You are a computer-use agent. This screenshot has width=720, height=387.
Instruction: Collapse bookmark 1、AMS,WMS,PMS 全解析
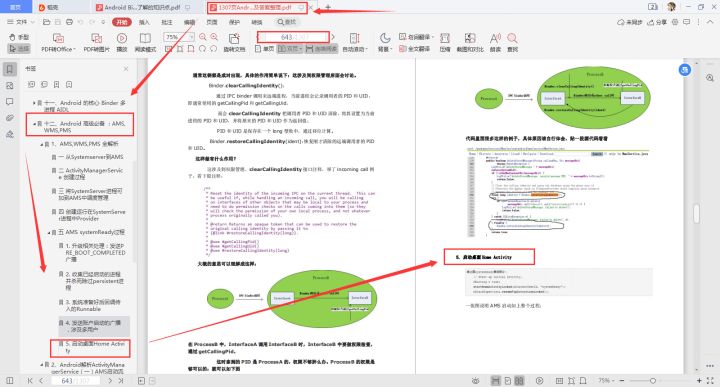42,144
